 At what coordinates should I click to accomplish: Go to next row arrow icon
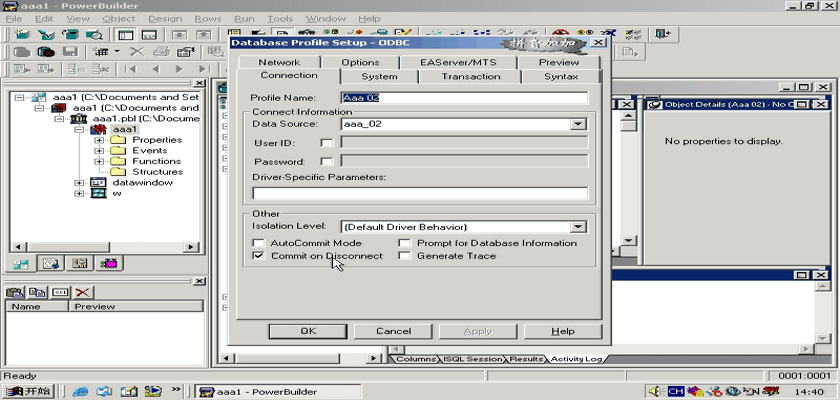point(179,69)
